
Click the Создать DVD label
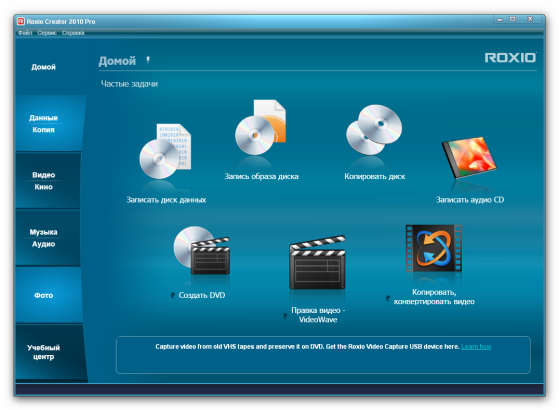click(x=202, y=295)
